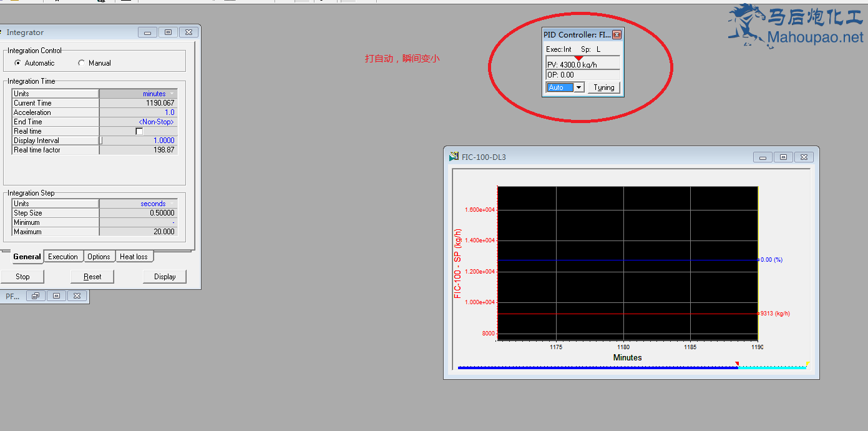Switch to the Execution tab
This screenshot has height=431, width=868.
tap(63, 257)
